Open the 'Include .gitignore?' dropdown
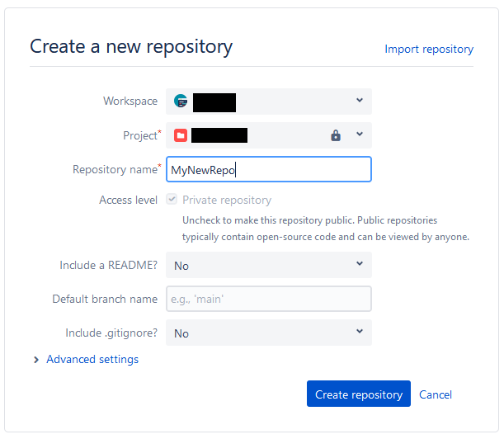The image size is (504, 439). [x=268, y=333]
